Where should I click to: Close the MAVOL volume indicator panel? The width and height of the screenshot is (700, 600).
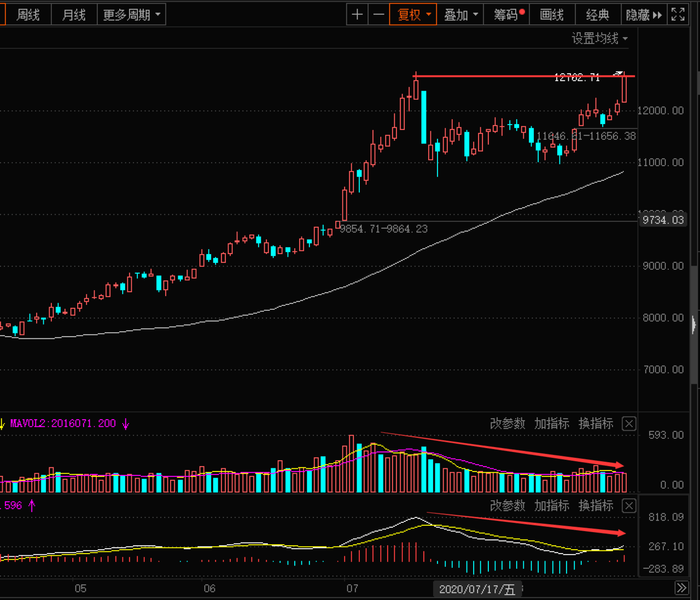coord(629,423)
